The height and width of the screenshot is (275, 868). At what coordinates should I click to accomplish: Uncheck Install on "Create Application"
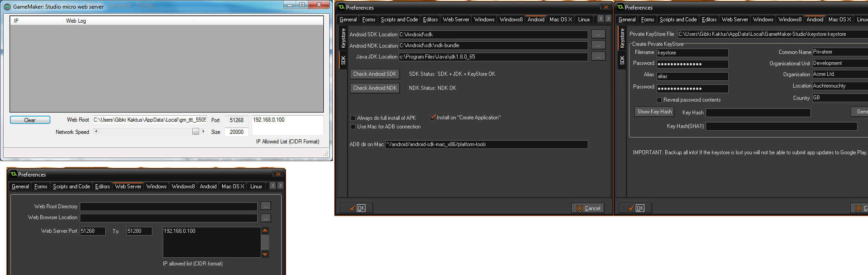[x=433, y=118]
